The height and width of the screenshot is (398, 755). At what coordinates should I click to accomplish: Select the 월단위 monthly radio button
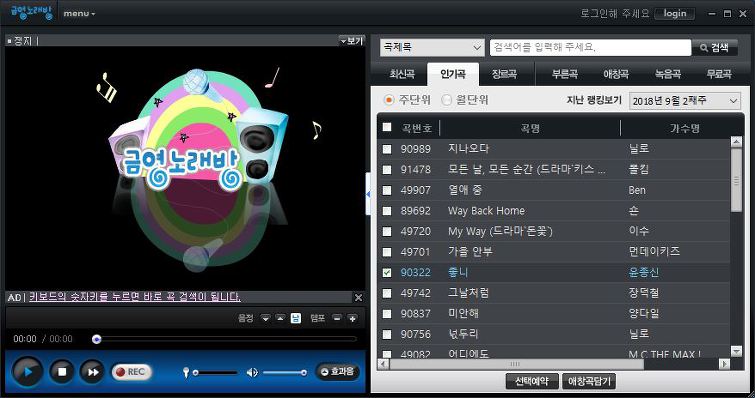pyautogui.click(x=446, y=100)
